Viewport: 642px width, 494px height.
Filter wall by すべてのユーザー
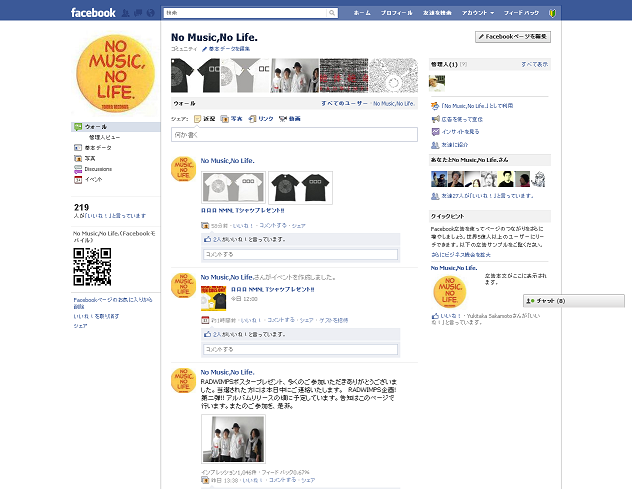tap(344, 103)
